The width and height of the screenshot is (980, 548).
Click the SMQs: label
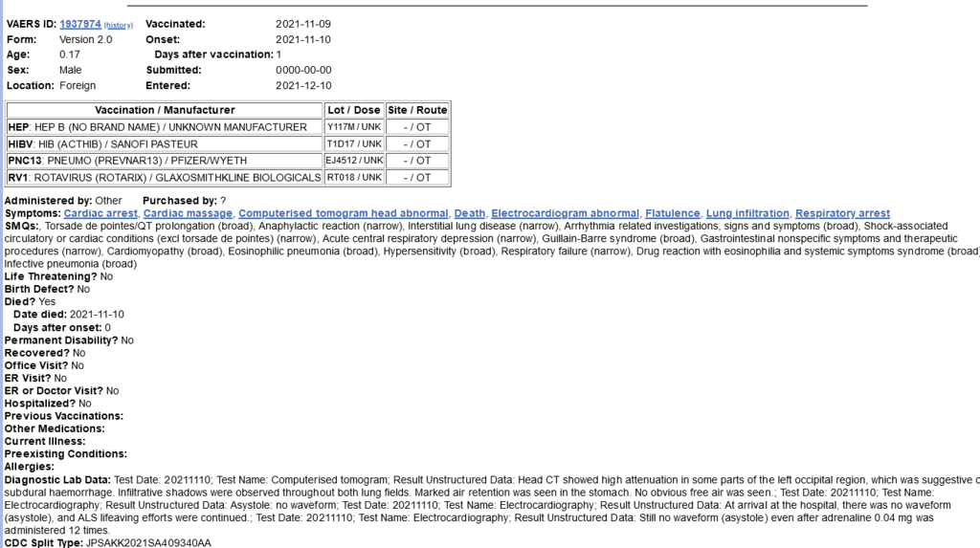click(x=22, y=226)
